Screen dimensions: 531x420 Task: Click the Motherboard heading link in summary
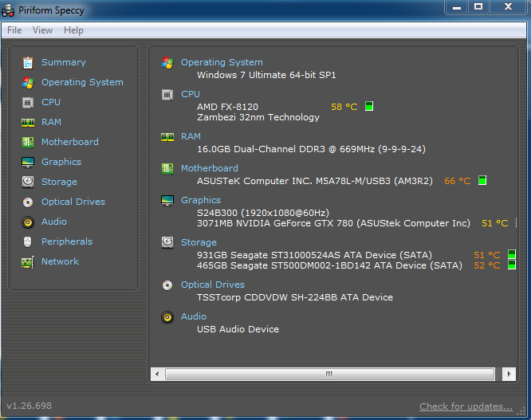pos(210,168)
